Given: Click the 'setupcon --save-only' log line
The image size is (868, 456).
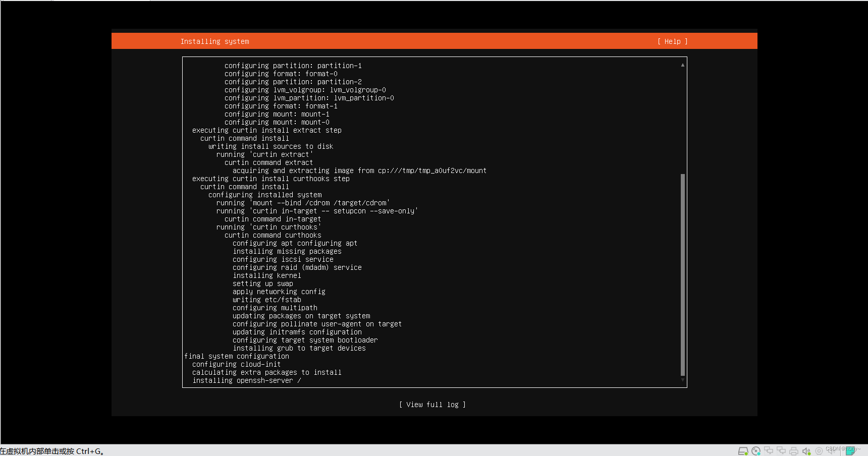Looking at the screenshot, I should click(x=317, y=211).
